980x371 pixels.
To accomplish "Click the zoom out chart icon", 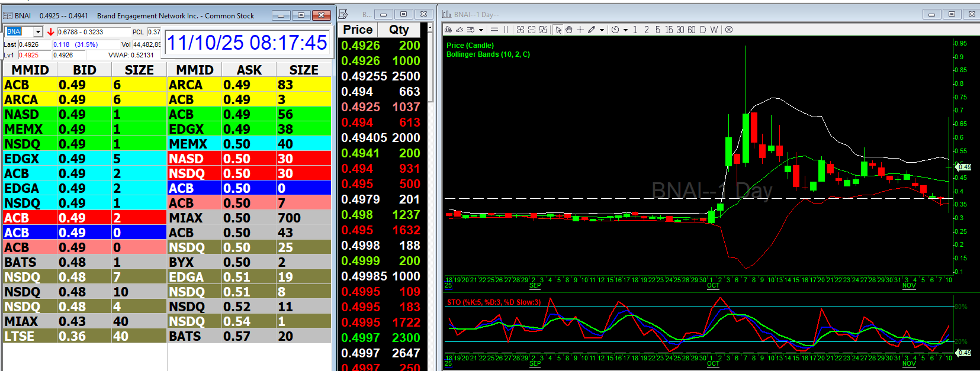I will 532,30.
